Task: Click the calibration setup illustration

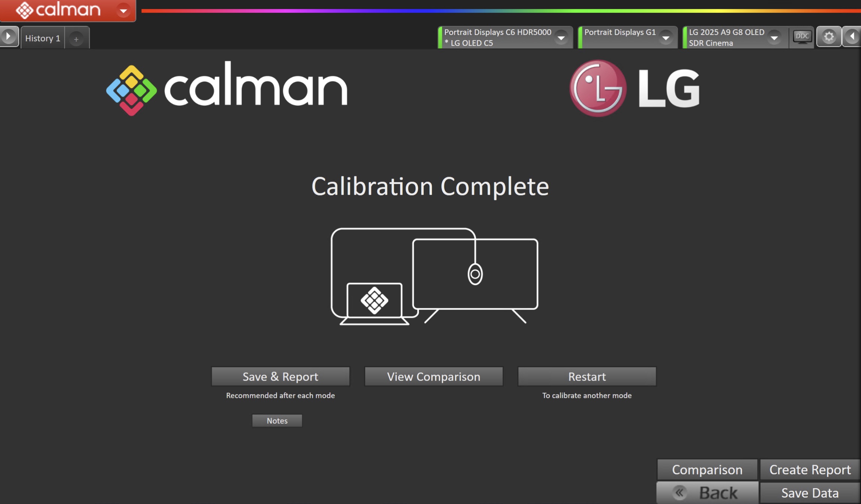Action: [434, 276]
